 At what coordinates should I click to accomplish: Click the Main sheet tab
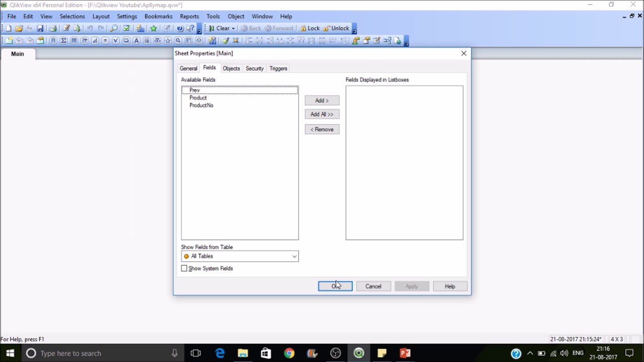[18, 54]
